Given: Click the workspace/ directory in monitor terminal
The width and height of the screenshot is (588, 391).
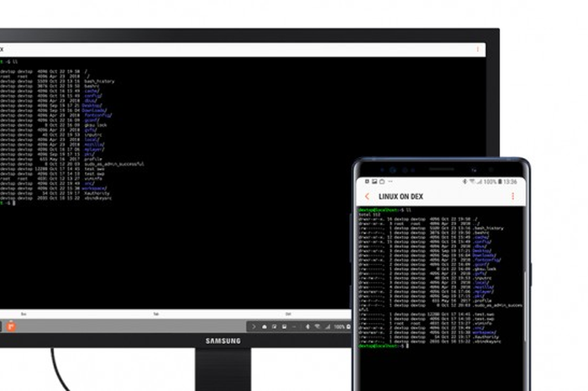Looking at the screenshot, I should click(x=94, y=188).
